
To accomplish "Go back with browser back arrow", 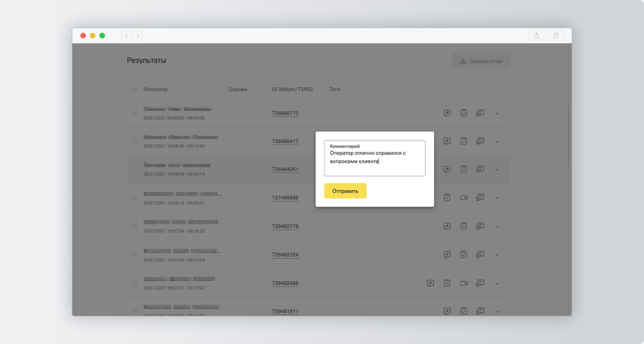I will coord(127,36).
